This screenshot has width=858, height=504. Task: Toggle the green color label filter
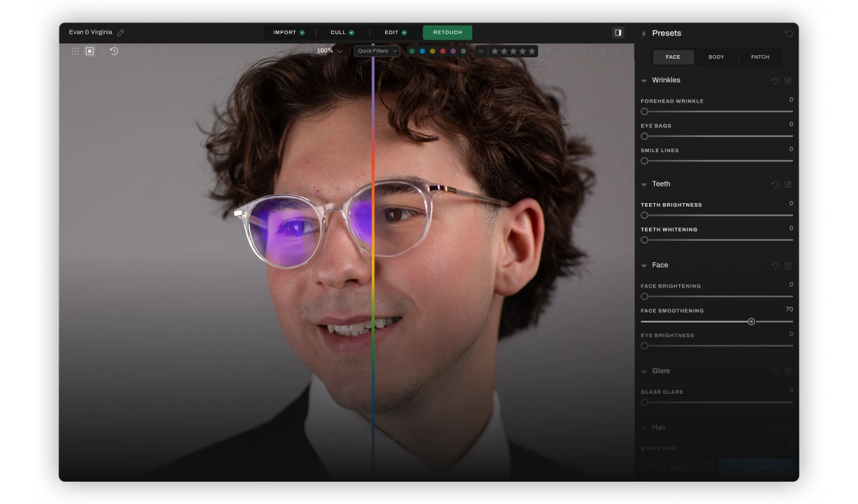(412, 51)
